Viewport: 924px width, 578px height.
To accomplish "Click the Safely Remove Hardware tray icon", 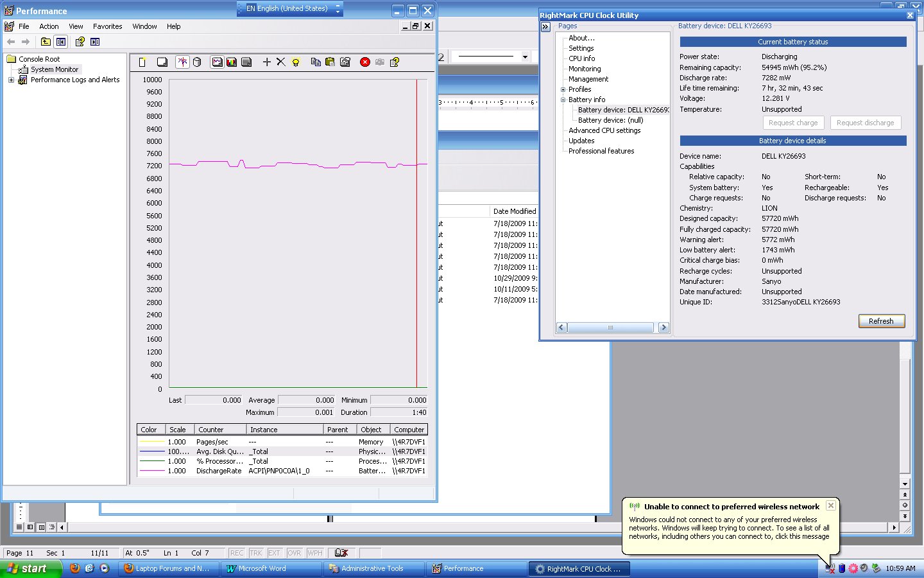I will [x=876, y=568].
